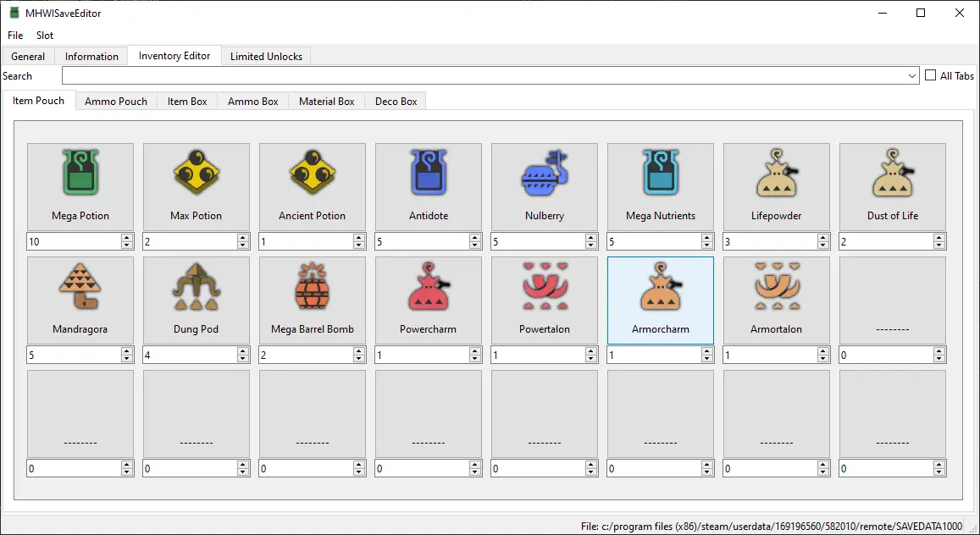Open the Material Box tab

pyautogui.click(x=327, y=101)
